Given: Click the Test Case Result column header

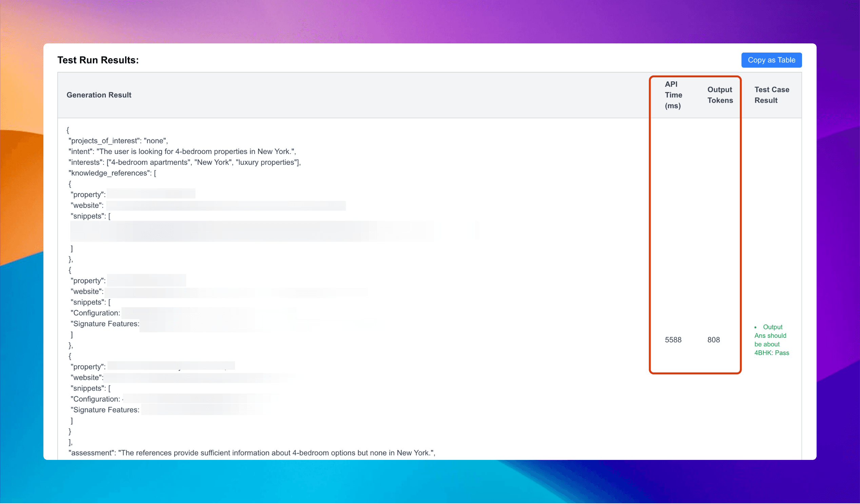Looking at the screenshot, I should pyautogui.click(x=771, y=95).
